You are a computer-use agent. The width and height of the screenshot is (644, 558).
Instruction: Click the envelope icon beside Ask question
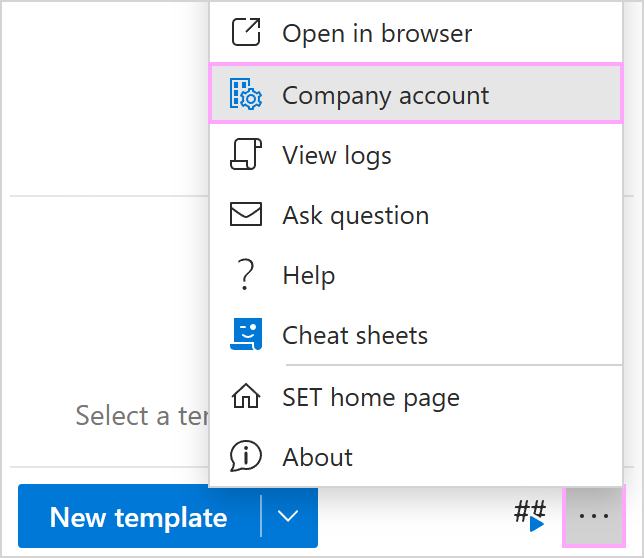pyautogui.click(x=246, y=214)
